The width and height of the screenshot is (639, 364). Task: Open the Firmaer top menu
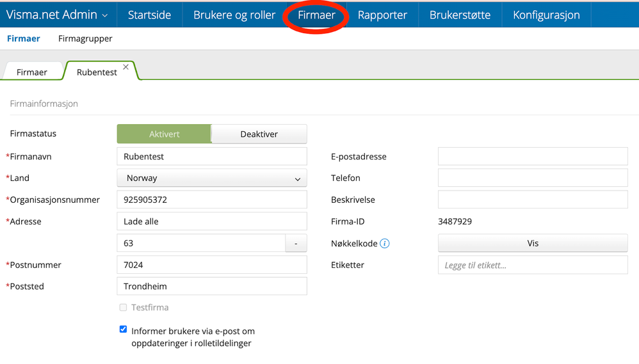pyautogui.click(x=316, y=15)
